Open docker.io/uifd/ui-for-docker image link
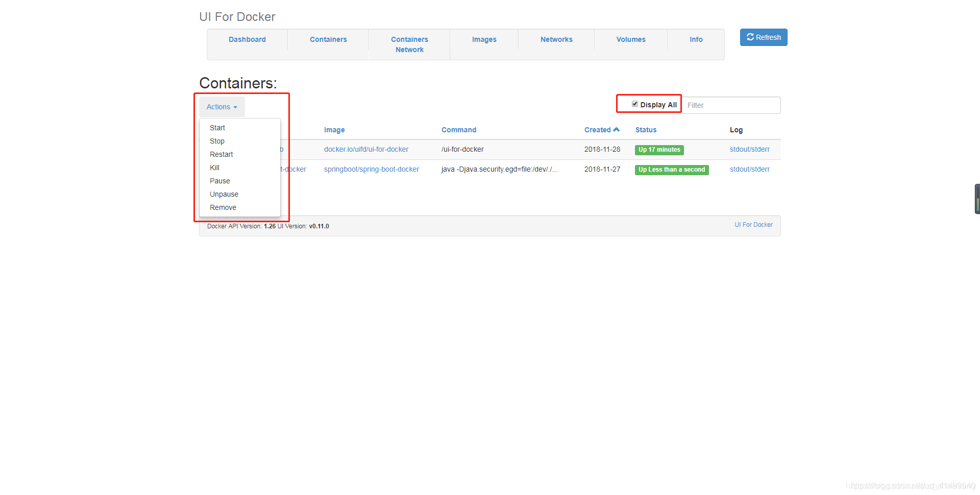980x495 pixels. [366, 149]
